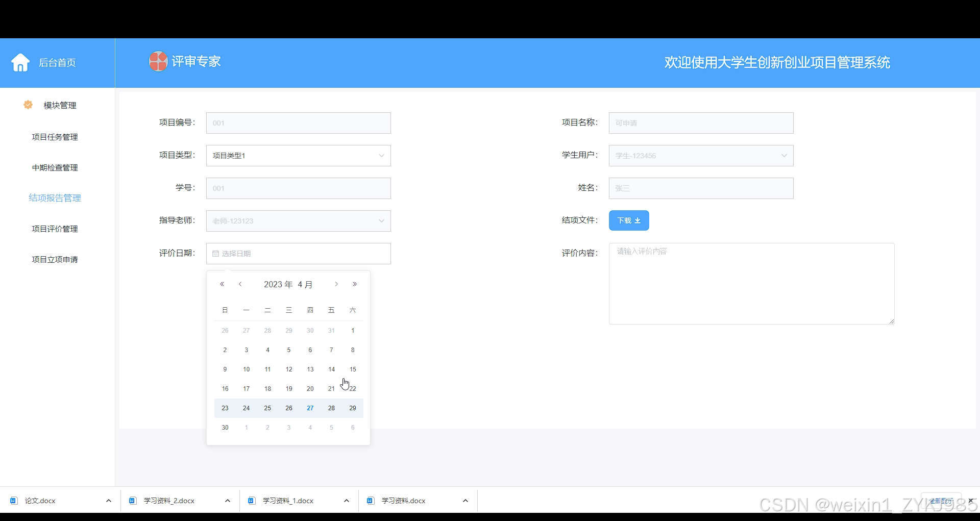
Task: Go to next month in calendar
Action: [336, 284]
